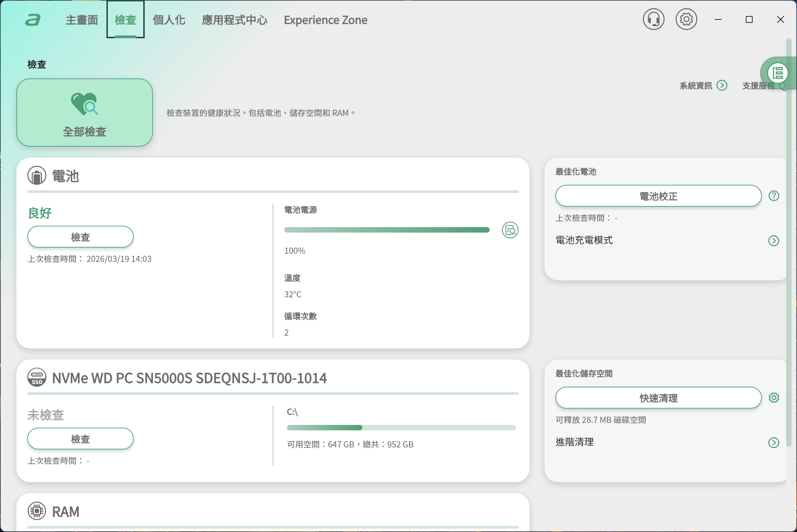Open settings gear in title bar
Image resolution: width=797 pixels, height=532 pixels.
tap(686, 19)
